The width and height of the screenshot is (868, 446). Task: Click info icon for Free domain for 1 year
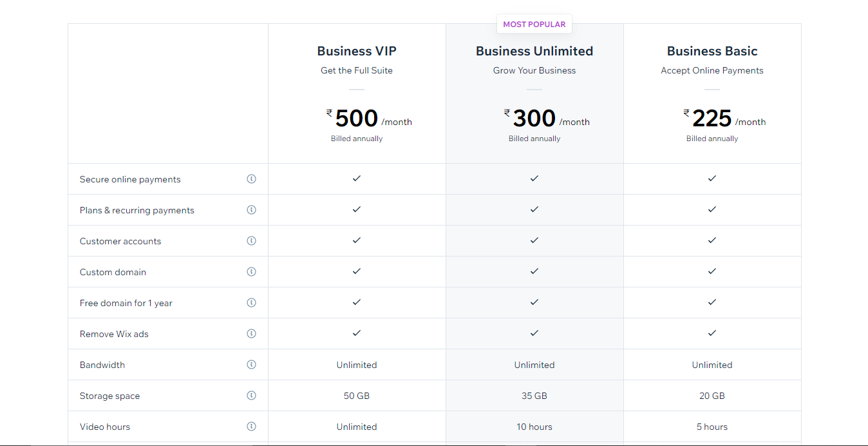[251, 303]
